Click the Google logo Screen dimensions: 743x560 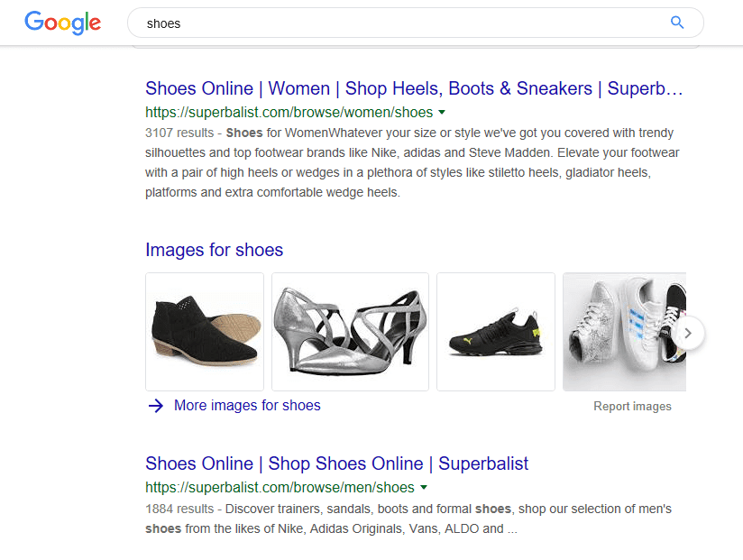point(62,23)
